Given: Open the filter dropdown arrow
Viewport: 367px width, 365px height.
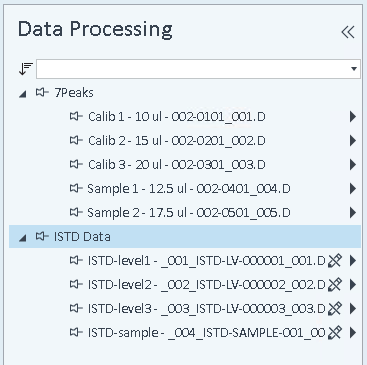Looking at the screenshot, I should pyautogui.click(x=354, y=69).
